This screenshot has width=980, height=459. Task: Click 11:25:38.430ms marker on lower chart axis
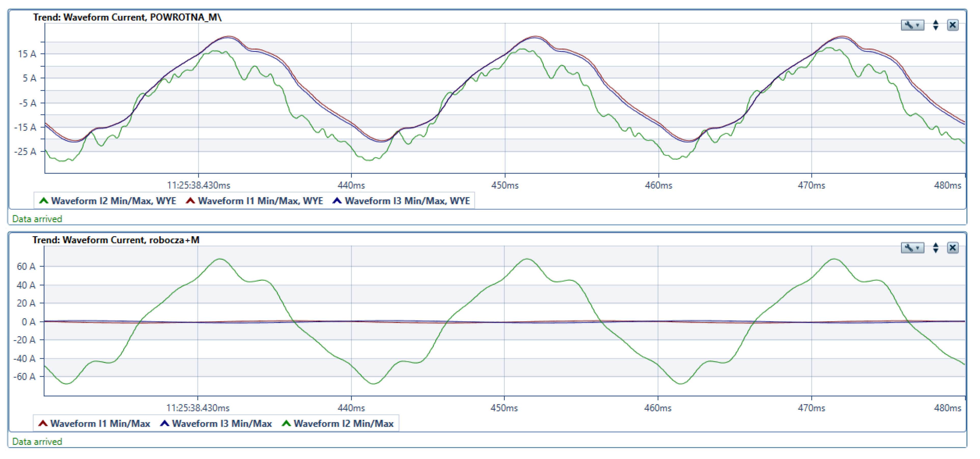198,408
